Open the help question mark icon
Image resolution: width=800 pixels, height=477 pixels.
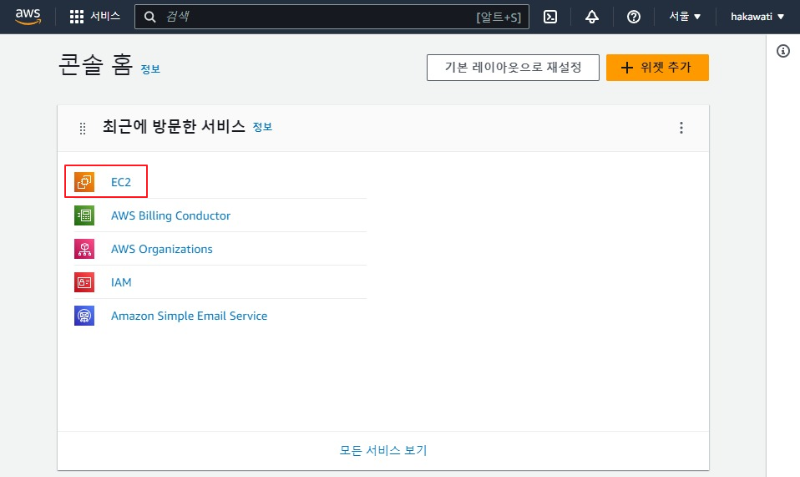pyautogui.click(x=634, y=17)
